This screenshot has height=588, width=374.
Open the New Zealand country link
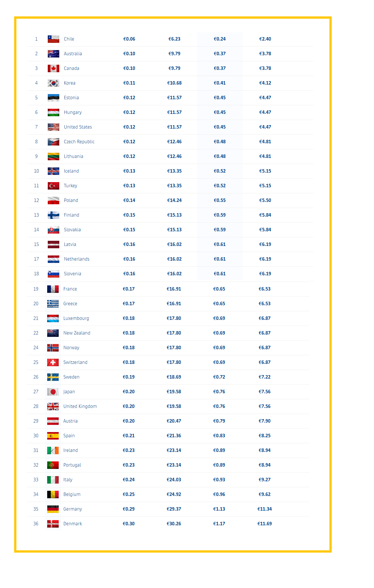(x=77, y=333)
